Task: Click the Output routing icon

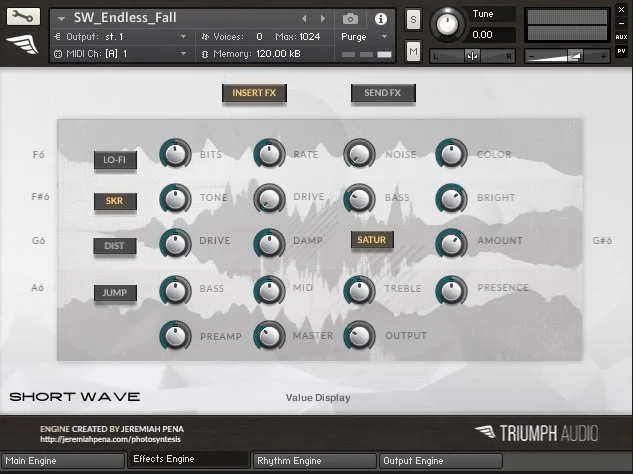Action: pyautogui.click(x=57, y=37)
